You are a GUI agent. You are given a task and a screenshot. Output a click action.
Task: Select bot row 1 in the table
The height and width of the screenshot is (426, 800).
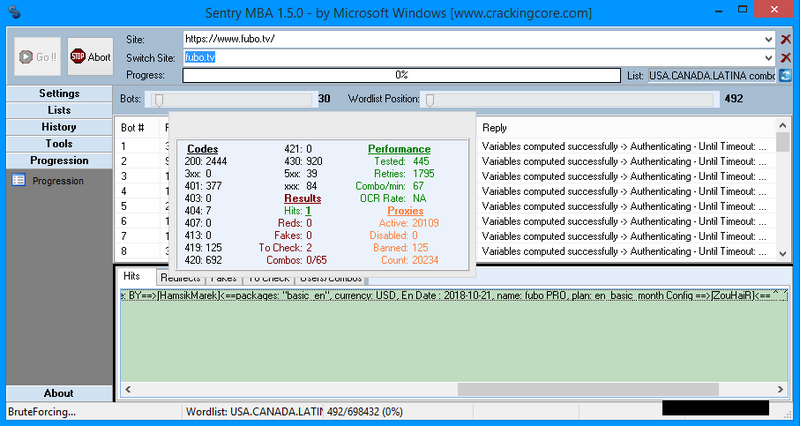[x=445, y=146]
